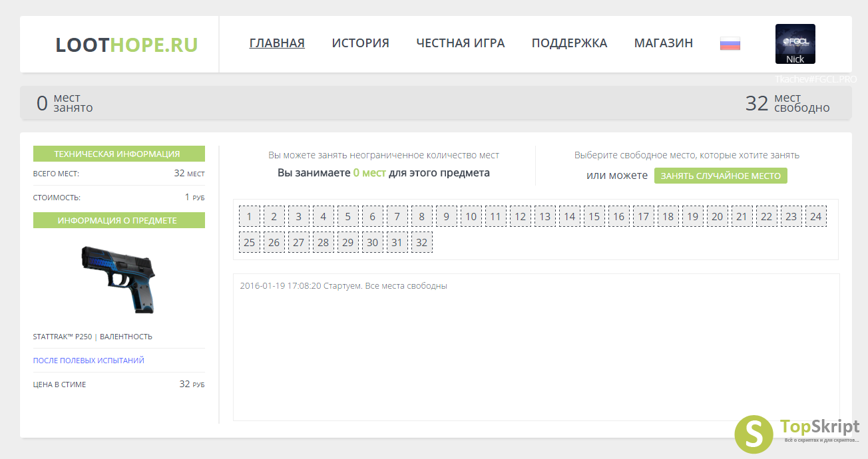
Task: Select free slot number 10
Action: coord(471,216)
